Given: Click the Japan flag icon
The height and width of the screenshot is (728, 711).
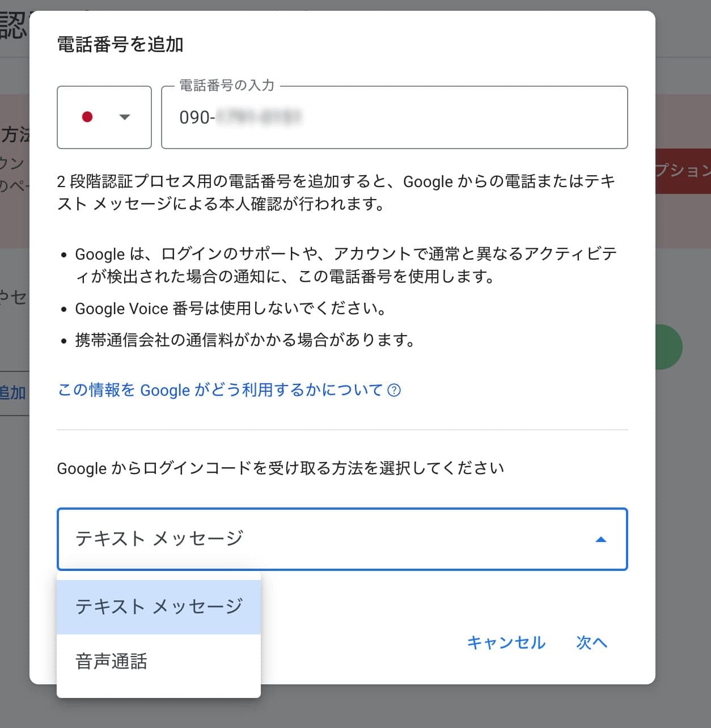Looking at the screenshot, I should (x=87, y=117).
